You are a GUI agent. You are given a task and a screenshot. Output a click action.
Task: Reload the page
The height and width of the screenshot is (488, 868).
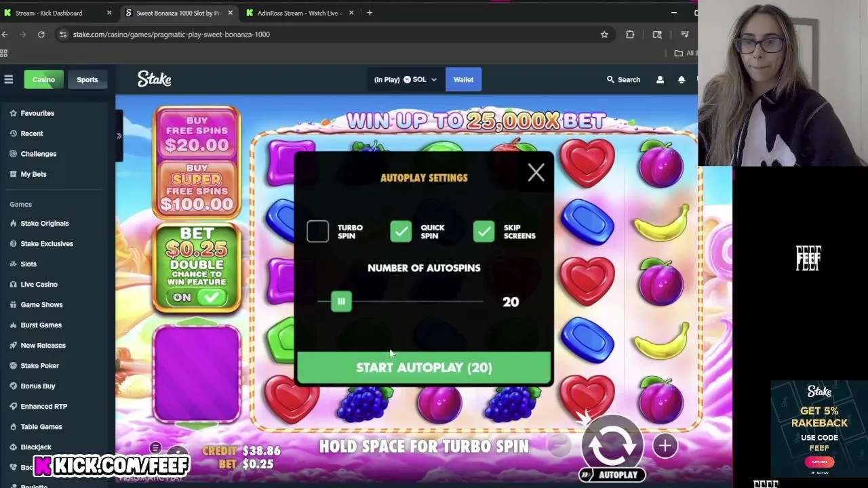[41, 35]
